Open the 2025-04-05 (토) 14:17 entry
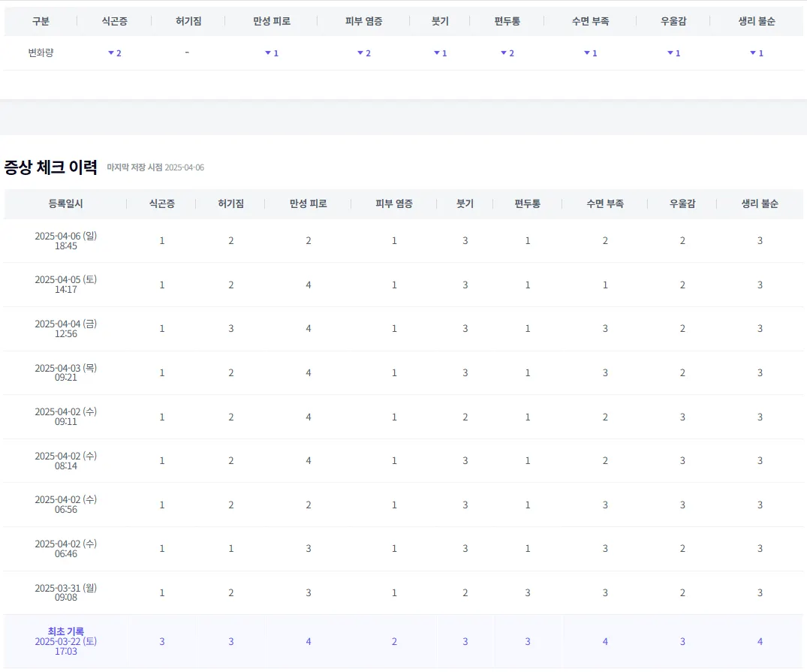Screen dimensions: 807x672 tap(65, 285)
